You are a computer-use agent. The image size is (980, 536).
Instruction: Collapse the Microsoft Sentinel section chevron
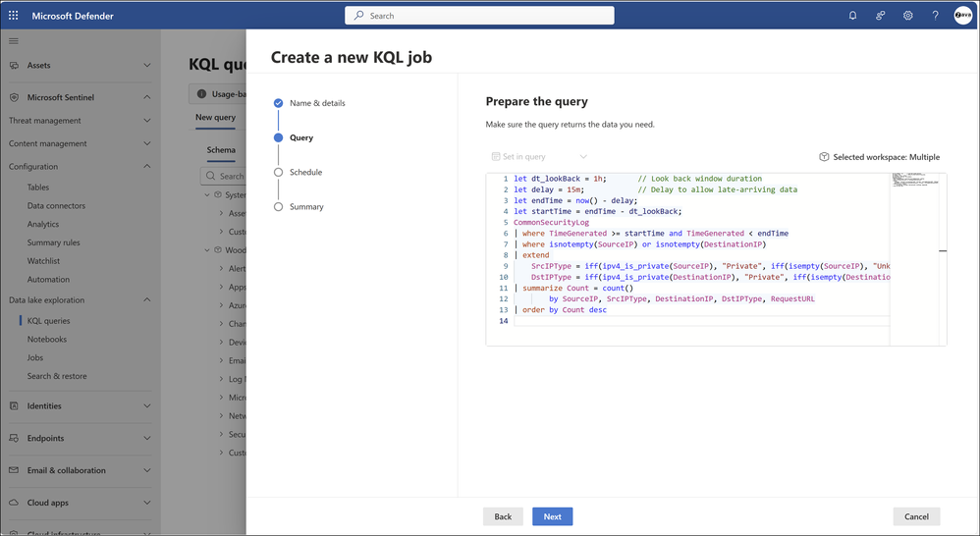pos(147,97)
